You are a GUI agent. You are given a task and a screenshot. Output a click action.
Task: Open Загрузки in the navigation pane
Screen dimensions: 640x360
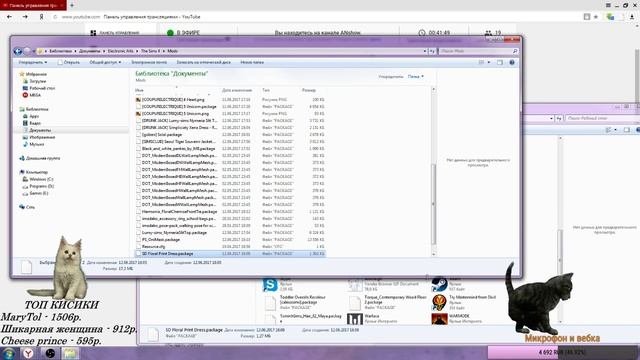click(38, 81)
